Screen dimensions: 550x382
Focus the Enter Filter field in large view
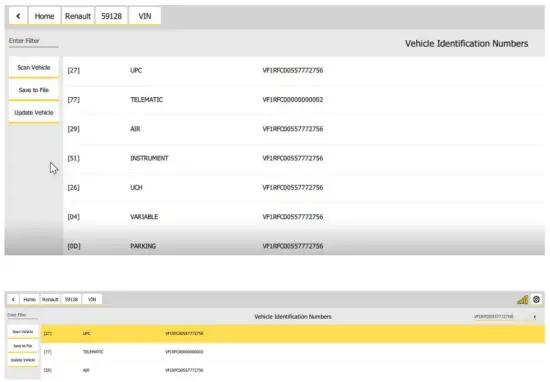[34, 41]
